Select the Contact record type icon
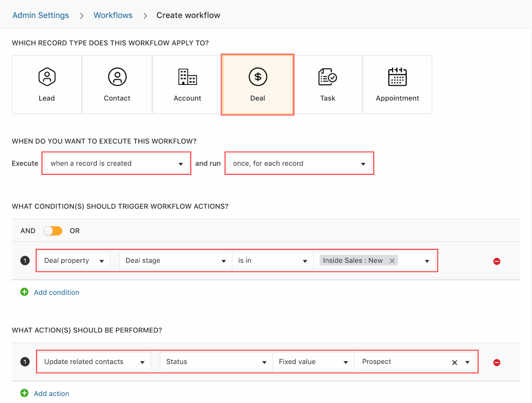 coord(117,77)
